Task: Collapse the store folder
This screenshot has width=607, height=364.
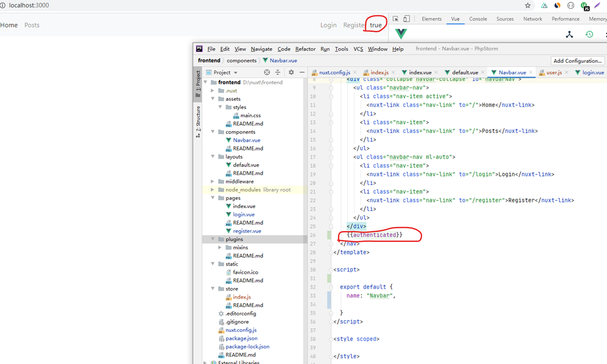Action: point(213,289)
